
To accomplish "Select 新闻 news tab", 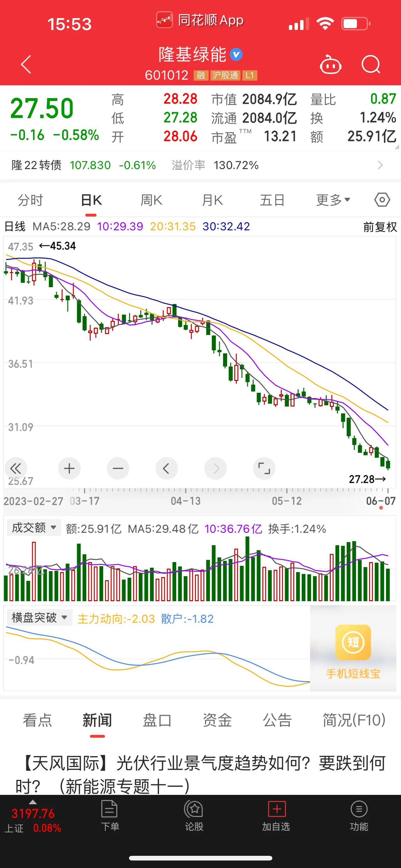I will [x=97, y=720].
